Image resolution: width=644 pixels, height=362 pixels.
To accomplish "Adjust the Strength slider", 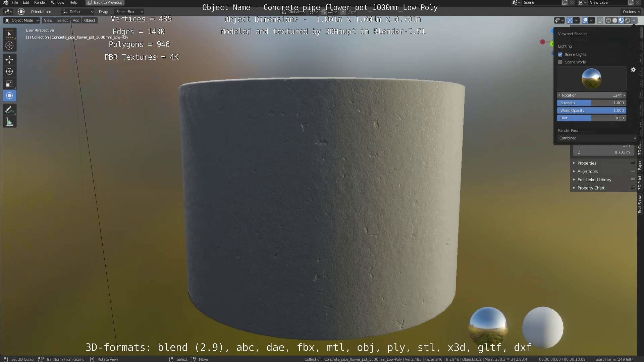I will coord(592,103).
